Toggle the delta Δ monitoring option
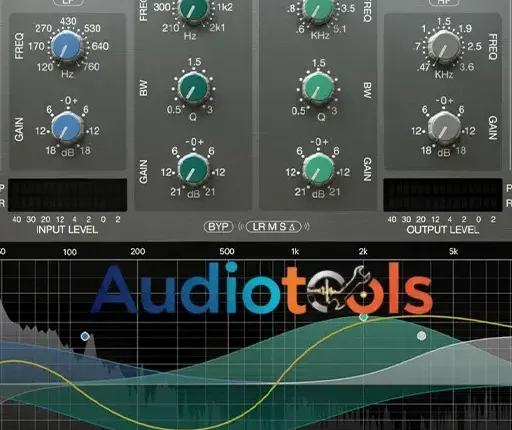The height and width of the screenshot is (430, 512). point(292,227)
